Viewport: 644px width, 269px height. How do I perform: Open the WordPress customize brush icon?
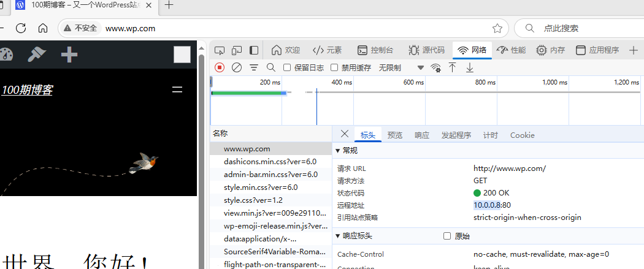[x=37, y=54]
